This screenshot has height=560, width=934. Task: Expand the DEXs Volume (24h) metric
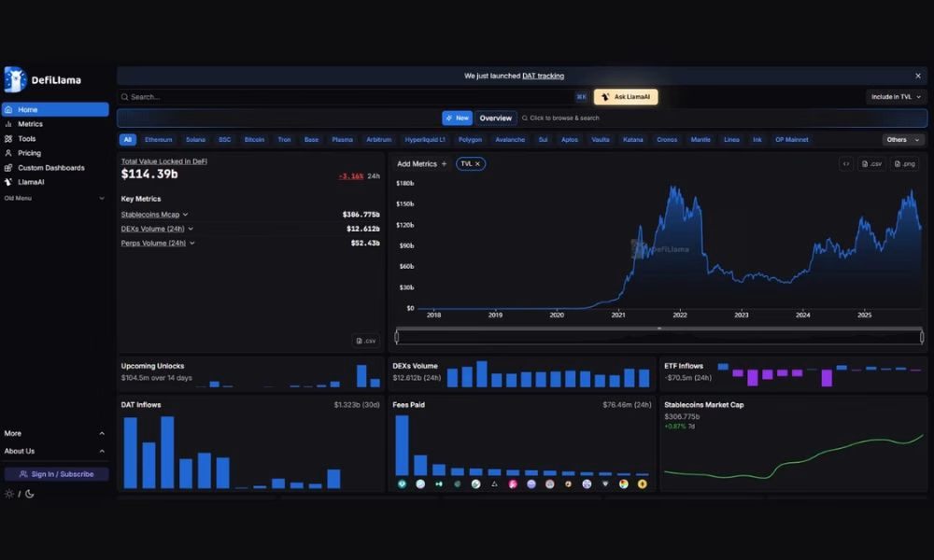(x=191, y=229)
